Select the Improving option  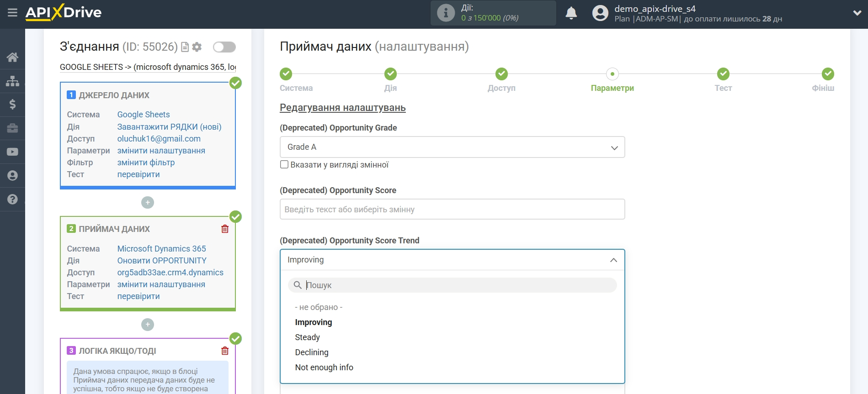pyautogui.click(x=314, y=322)
